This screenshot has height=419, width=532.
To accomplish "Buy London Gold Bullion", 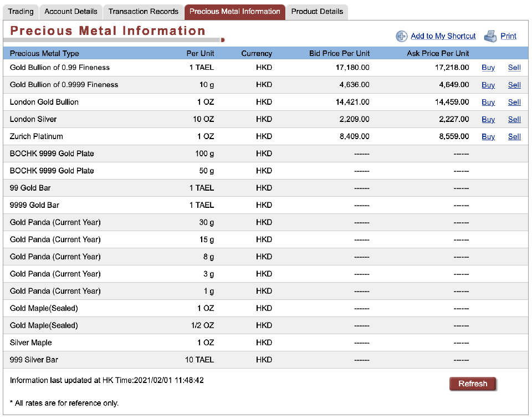I will coord(488,102).
